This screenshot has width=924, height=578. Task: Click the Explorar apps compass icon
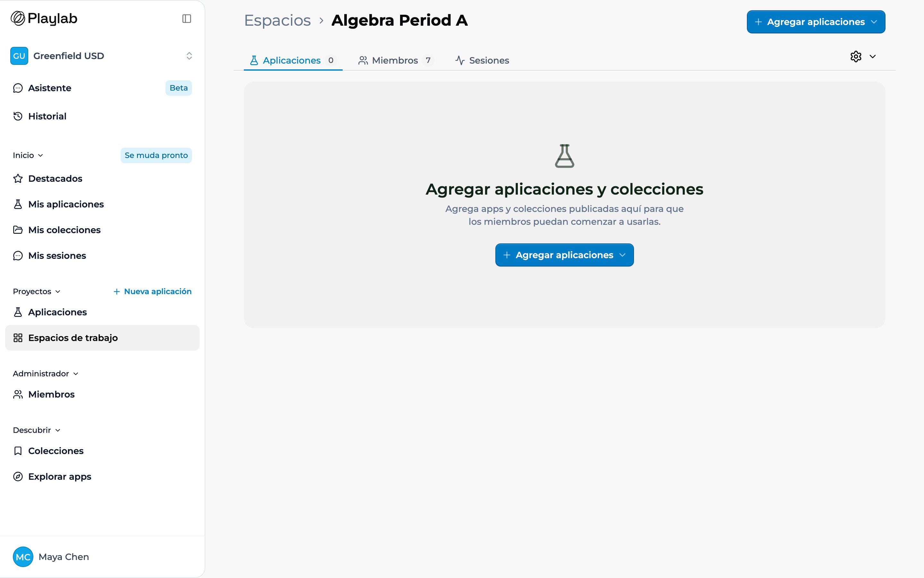pos(18,476)
